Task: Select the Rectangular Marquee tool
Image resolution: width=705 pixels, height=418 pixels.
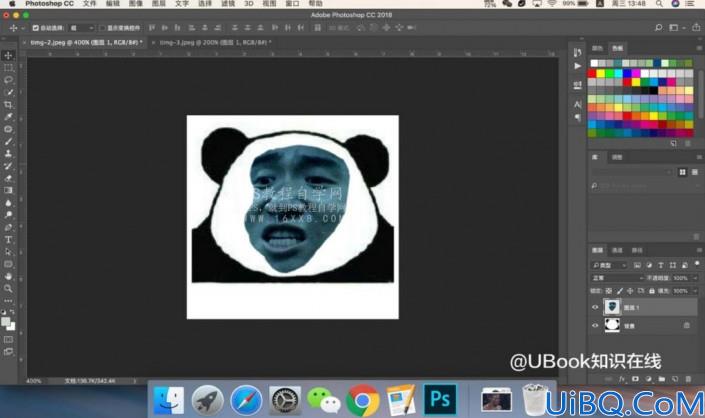Action: click(x=8, y=68)
